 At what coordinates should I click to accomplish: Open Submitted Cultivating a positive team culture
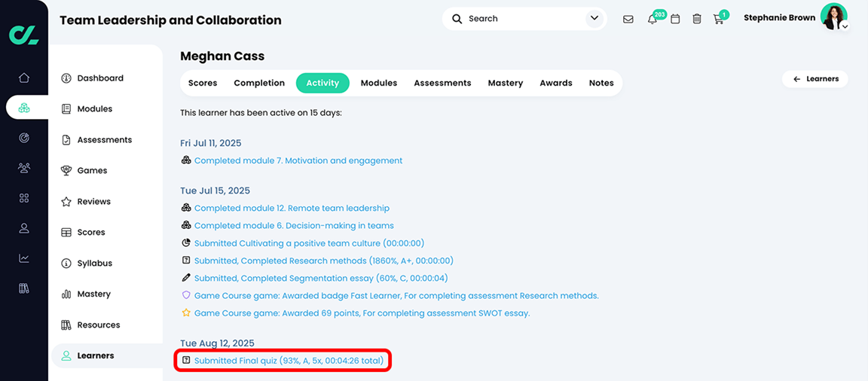(310, 243)
